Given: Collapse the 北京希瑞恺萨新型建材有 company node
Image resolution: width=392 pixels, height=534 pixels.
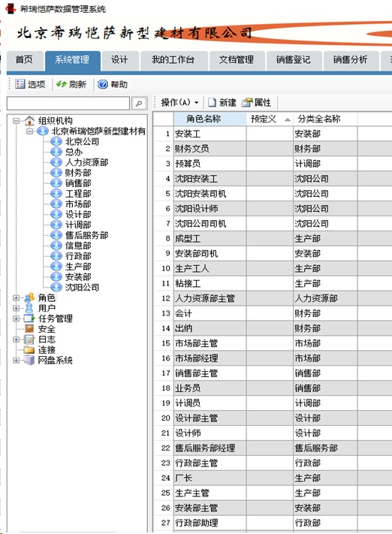Looking at the screenshot, I should coord(29,131).
